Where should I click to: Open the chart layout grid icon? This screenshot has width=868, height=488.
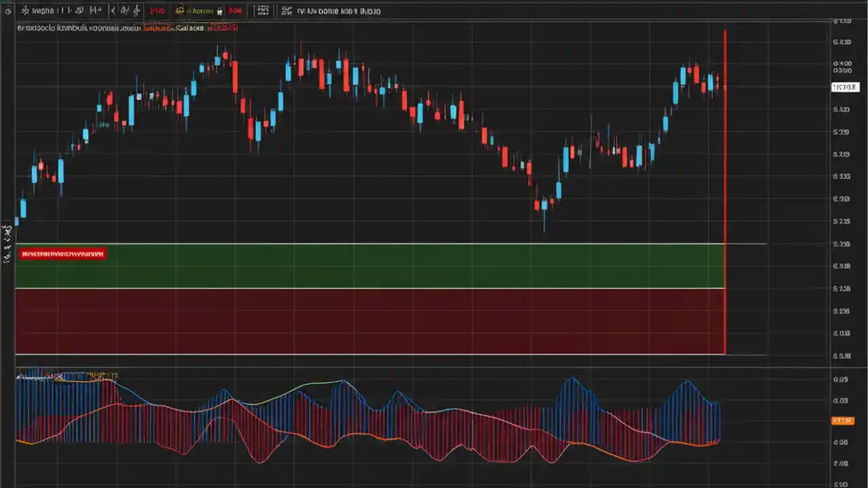tap(263, 10)
